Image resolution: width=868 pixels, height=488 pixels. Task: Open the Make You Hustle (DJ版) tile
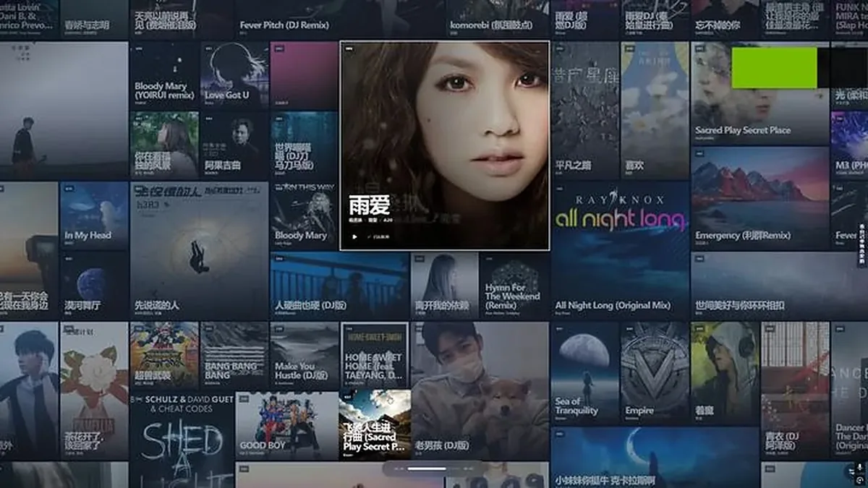[x=305, y=356]
